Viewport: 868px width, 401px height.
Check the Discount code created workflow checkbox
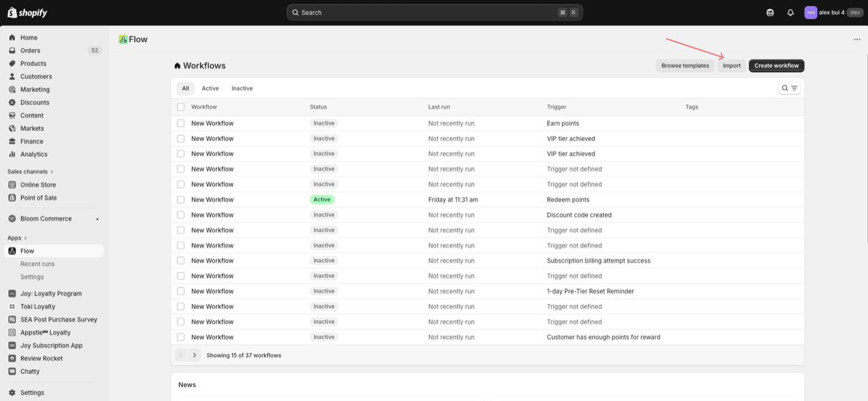[180, 215]
